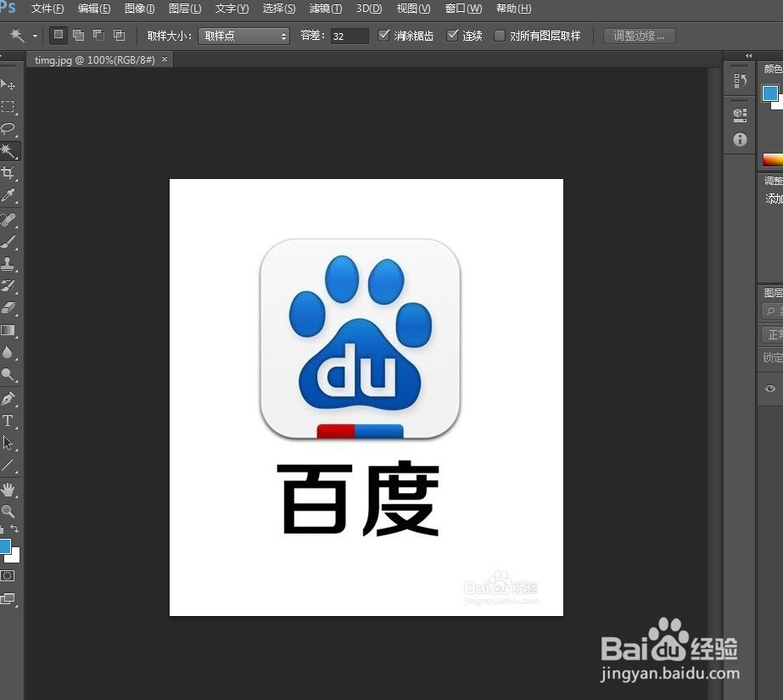Select the Lasso tool
Image resolution: width=783 pixels, height=700 pixels.
click(8, 128)
